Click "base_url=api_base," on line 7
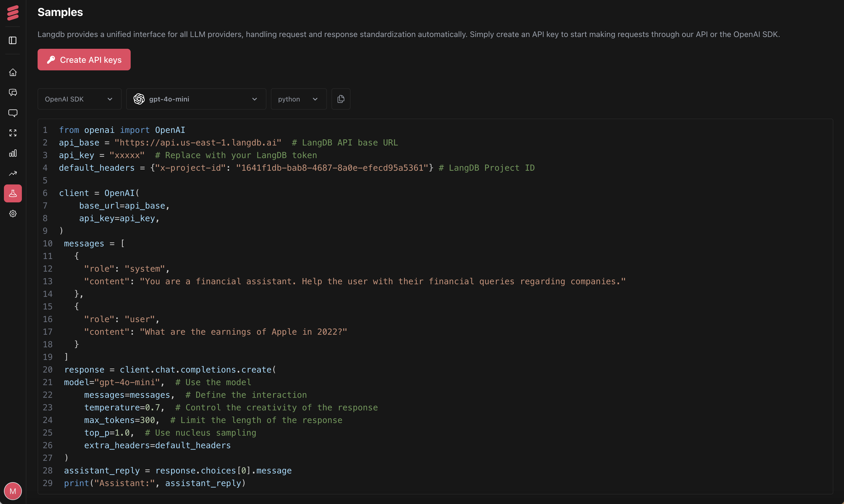 (124, 206)
